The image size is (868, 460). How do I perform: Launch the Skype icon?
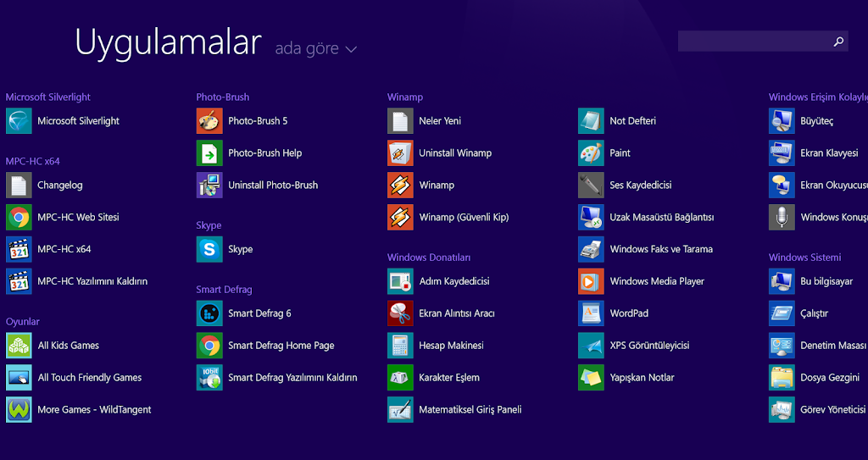click(x=209, y=249)
